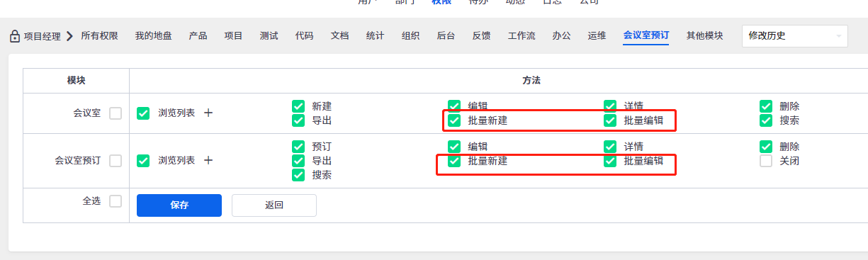The image size is (868, 260).
Task: Click the 返回 button
Action: (x=274, y=205)
